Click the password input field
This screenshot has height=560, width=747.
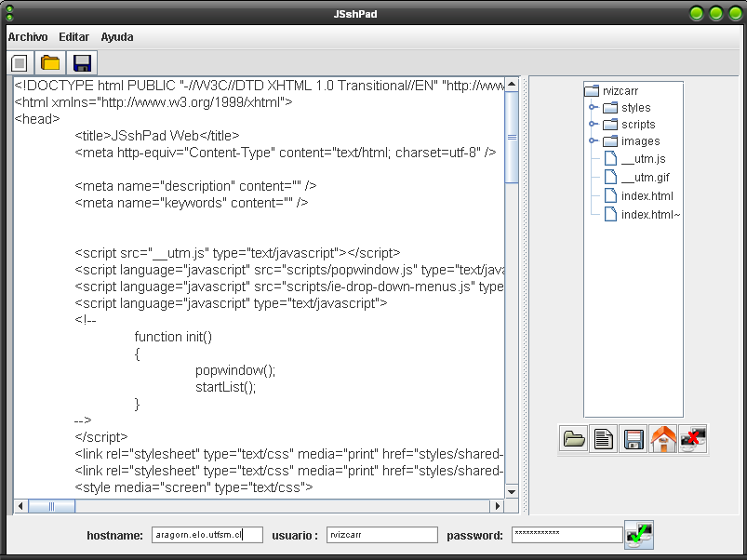click(x=567, y=535)
